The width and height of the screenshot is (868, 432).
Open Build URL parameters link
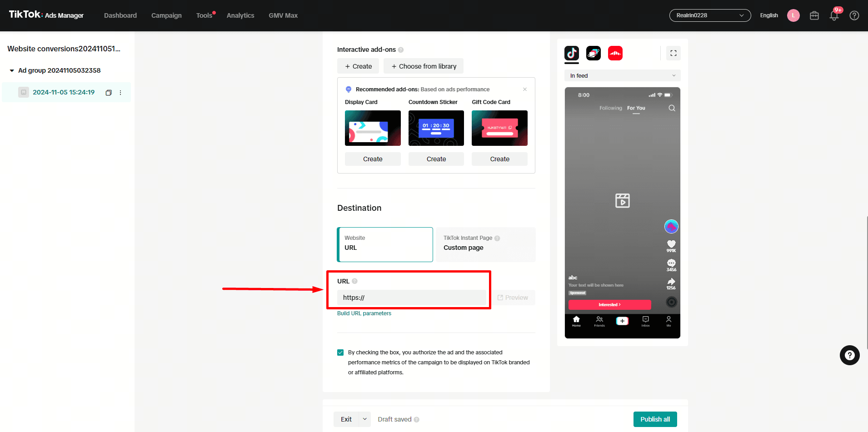point(364,313)
